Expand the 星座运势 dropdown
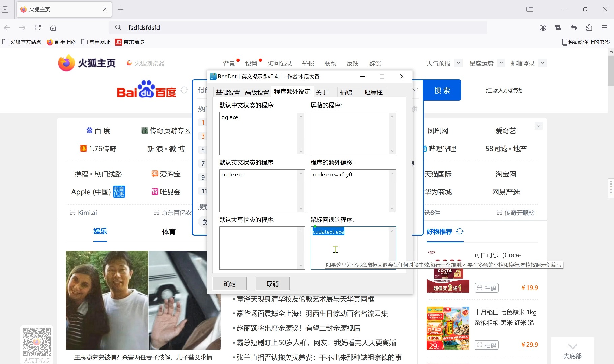Image resolution: width=614 pixels, height=364 pixels. click(501, 63)
